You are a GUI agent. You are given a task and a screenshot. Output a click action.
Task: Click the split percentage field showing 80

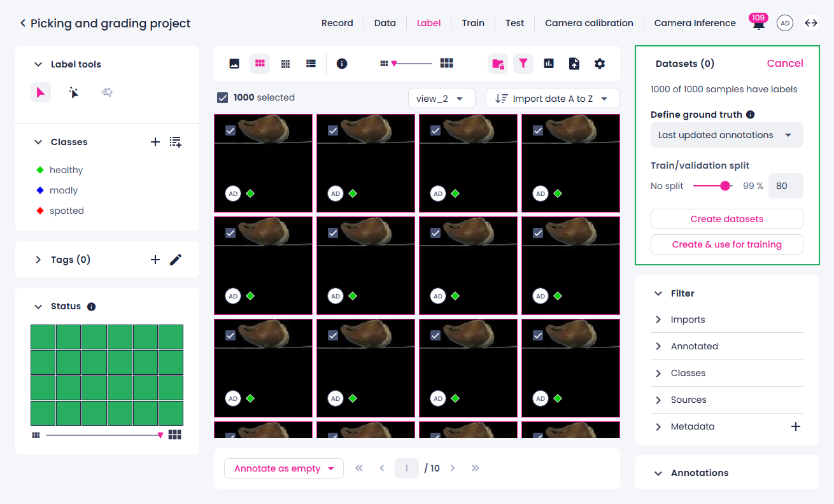(x=786, y=186)
